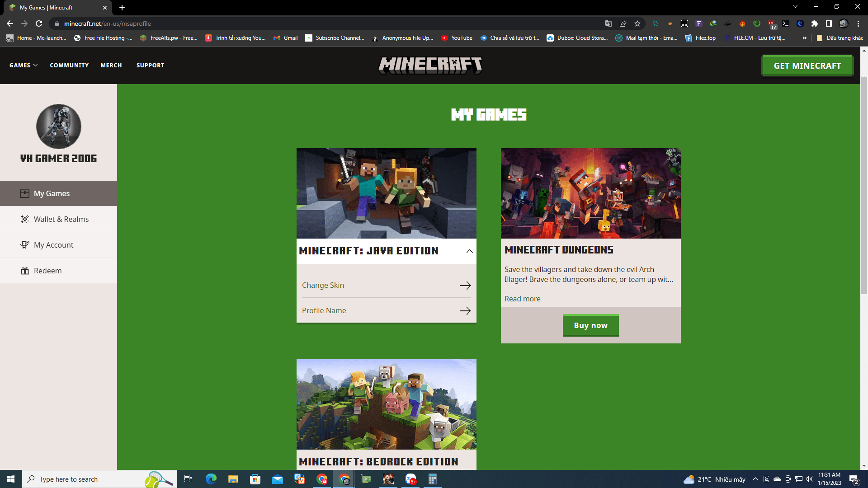Show more bookmarks overflow chevron
This screenshot has height=488, width=868.
(x=804, y=38)
